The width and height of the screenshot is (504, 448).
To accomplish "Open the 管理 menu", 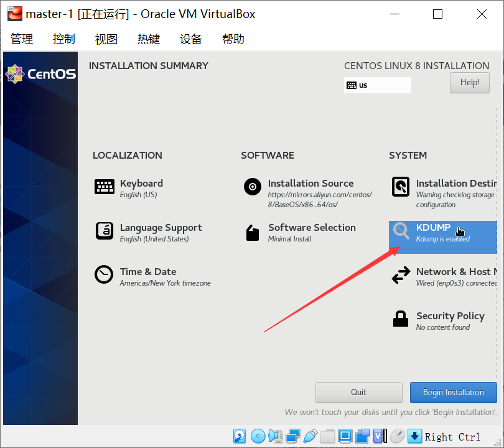I will [x=22, y=39].
